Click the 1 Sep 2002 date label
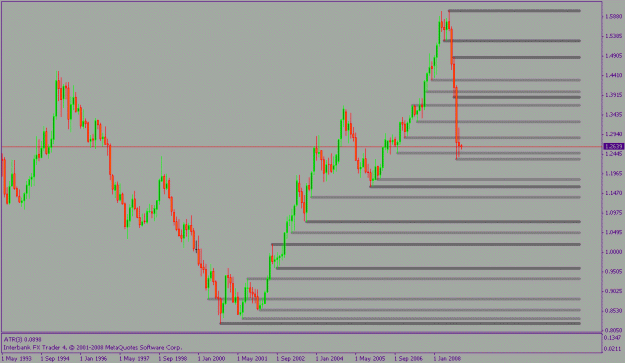Screen dimensions: 625x363 click(x=291, y=359)
